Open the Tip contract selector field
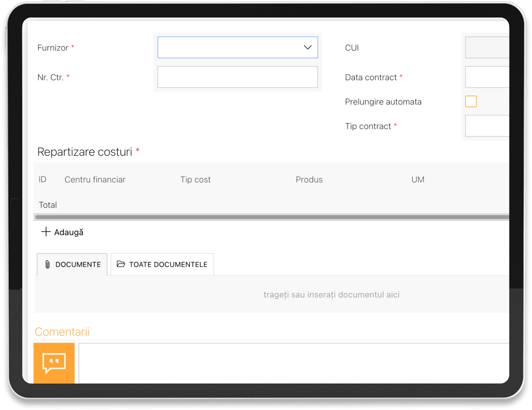This screenshot has width=532, height=410. (x=487, y=126)
